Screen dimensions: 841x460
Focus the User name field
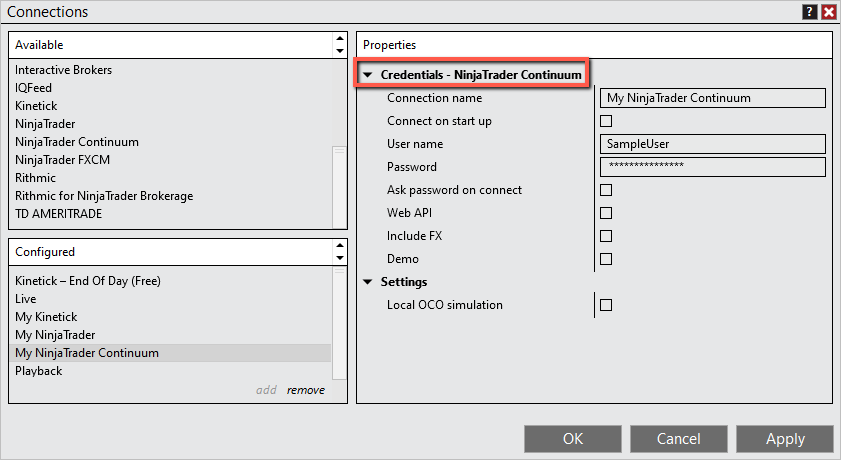click(x=712, y=144)
